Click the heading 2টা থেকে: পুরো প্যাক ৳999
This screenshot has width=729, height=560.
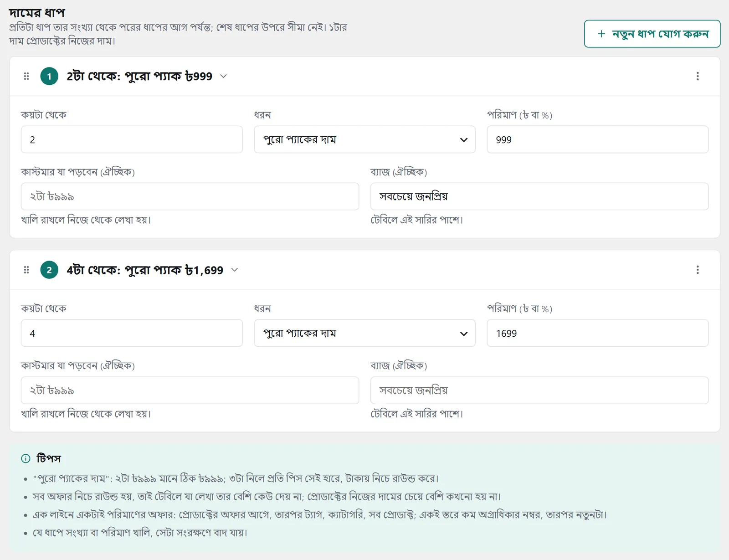(x=139, y=76)
